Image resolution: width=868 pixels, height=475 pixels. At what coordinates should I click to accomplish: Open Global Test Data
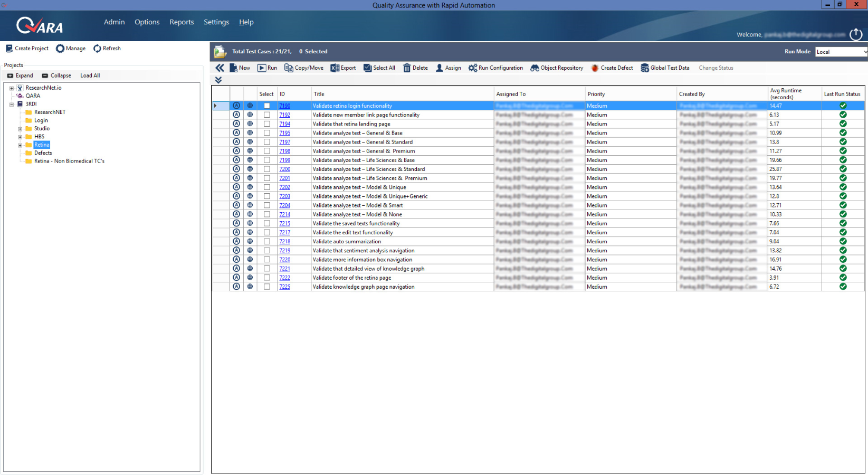644,68
